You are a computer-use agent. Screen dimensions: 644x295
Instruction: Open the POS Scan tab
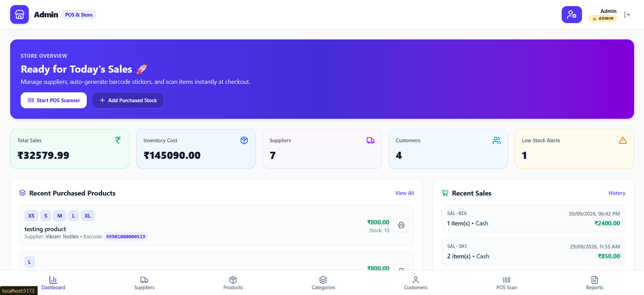pyautogui.click(x=507, y=283)
